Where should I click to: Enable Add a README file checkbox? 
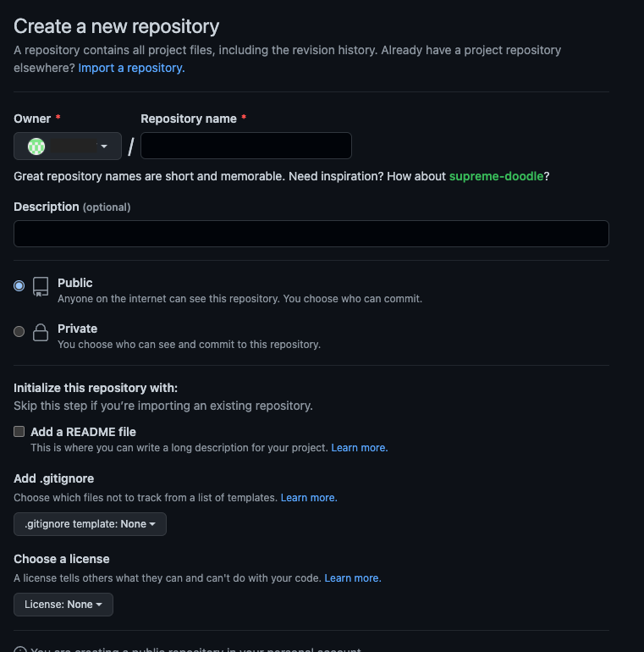pyautogui.click(x=19, y=432)
